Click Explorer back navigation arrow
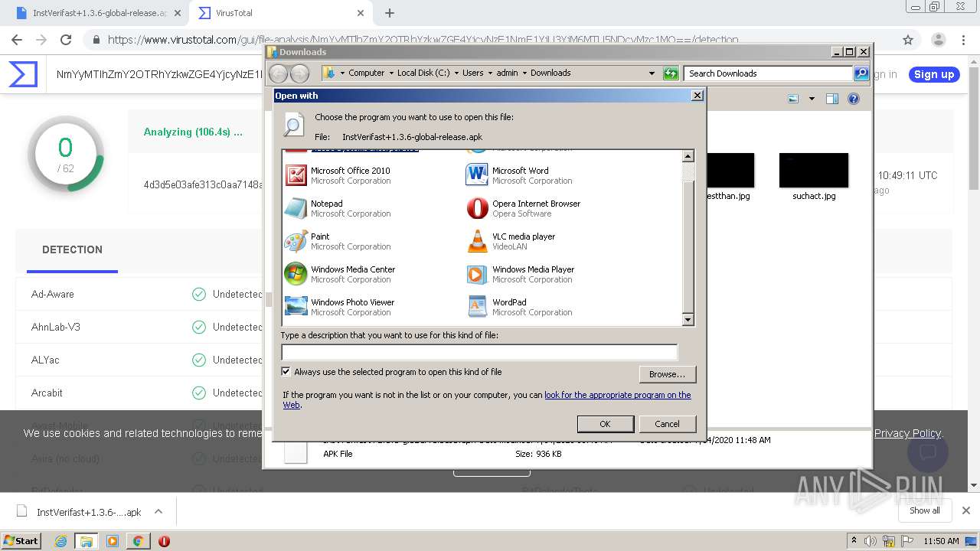Image resolution: width=980 pixels, height=551 pixels. point(278,73)
